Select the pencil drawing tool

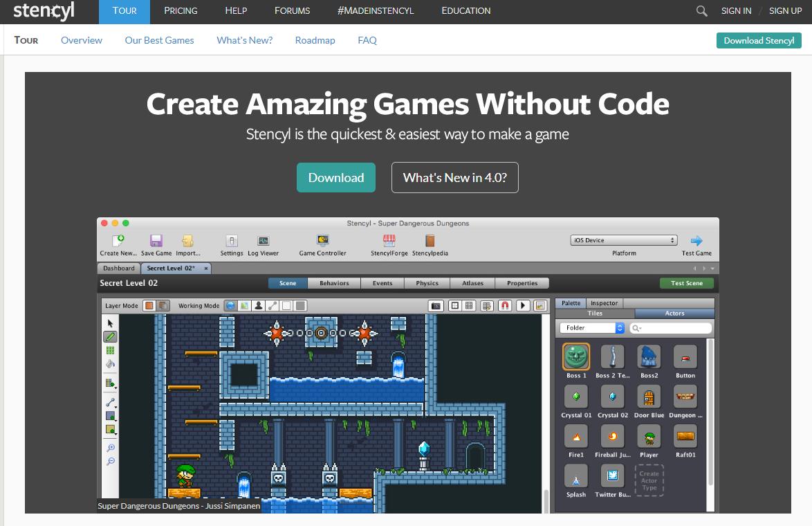click(x=110, y=337)
